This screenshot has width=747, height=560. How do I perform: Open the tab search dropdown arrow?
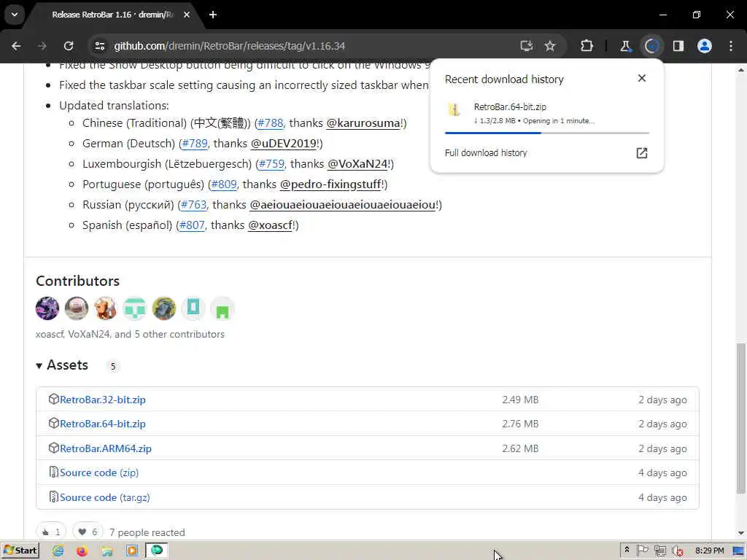coord(15,15)
